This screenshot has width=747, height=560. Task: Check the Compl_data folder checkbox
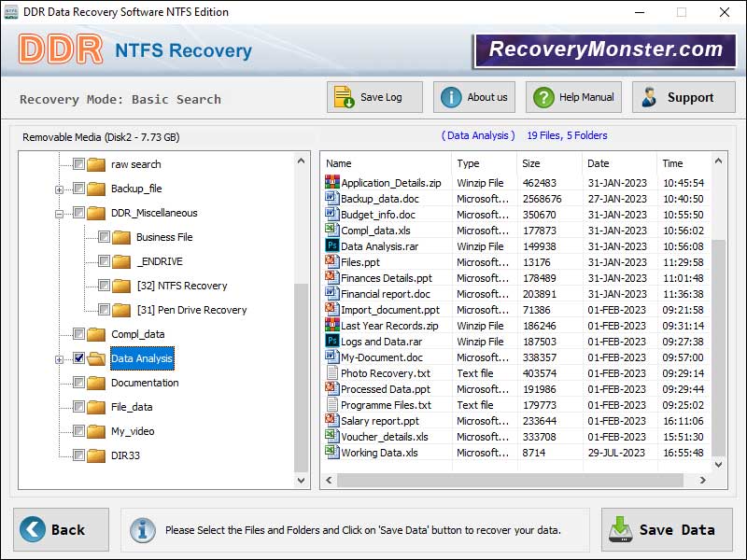(79, 334)
